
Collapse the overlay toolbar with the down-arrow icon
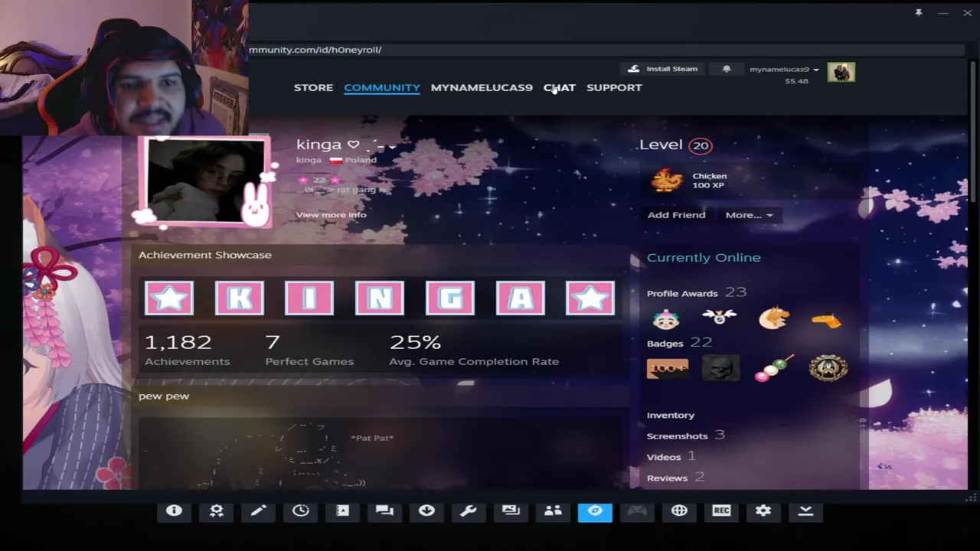coord(805,511)
